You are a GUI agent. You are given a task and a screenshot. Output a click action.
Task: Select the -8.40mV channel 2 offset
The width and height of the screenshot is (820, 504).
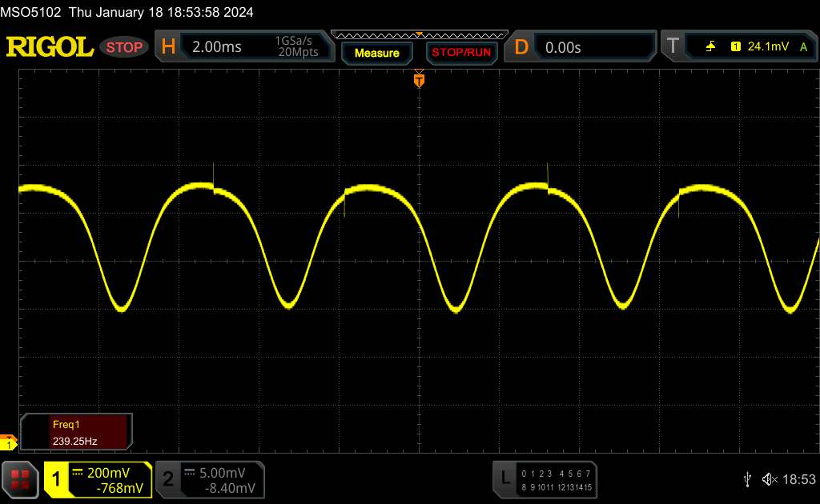click(230, 488)
